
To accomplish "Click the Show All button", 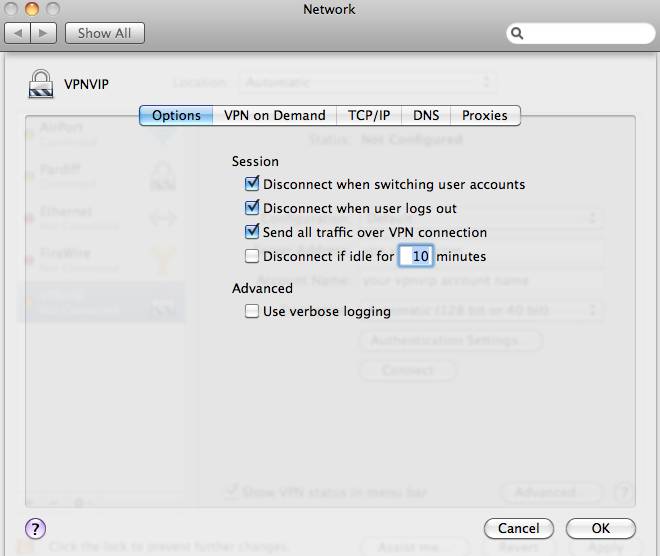I will point(105,33).
